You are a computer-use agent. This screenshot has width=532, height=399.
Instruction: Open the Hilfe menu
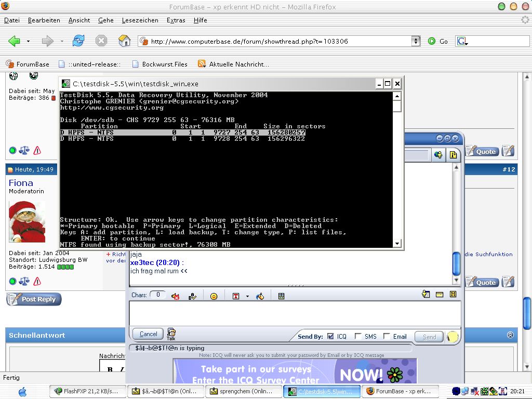pos(200,20)
